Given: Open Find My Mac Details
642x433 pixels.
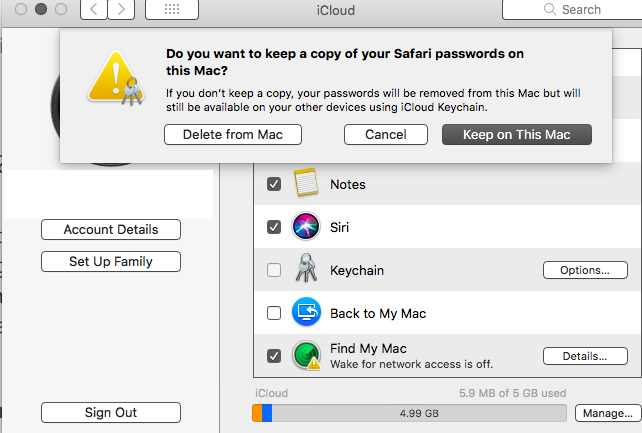Looking at the screenshot, I should (585, 356).
